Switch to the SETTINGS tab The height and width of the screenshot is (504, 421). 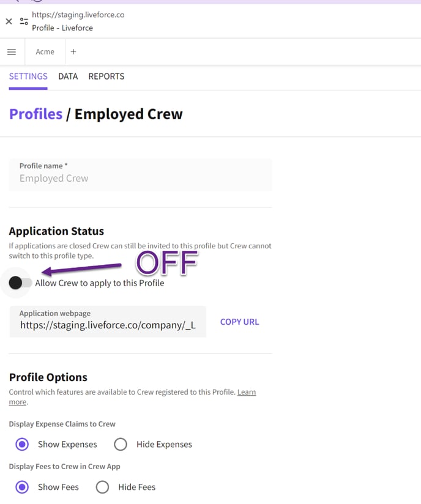click(x=28, y=76)
